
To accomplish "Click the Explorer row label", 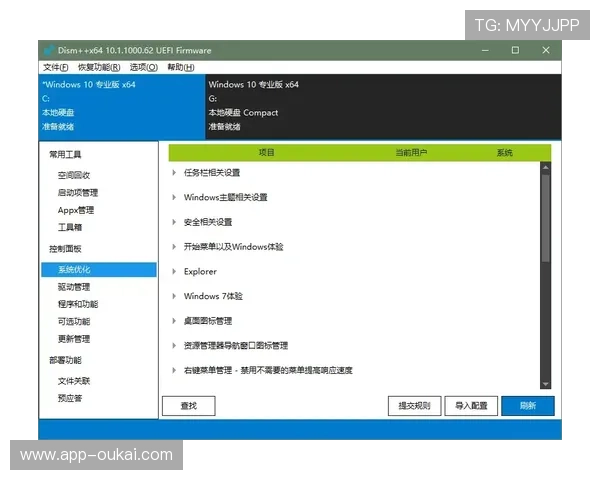I will (x=200, y=271).
